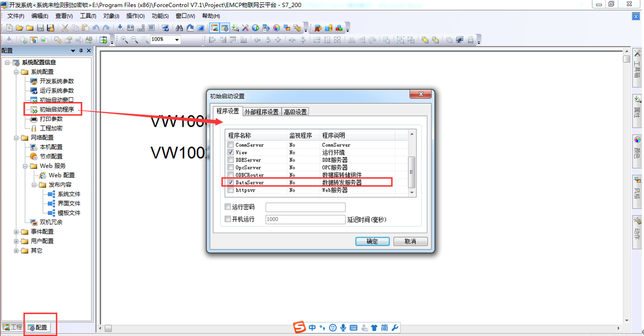Screen dimensions: 644x336
Task: Switch to the 高级设置 tab
Action: (294, 111)
